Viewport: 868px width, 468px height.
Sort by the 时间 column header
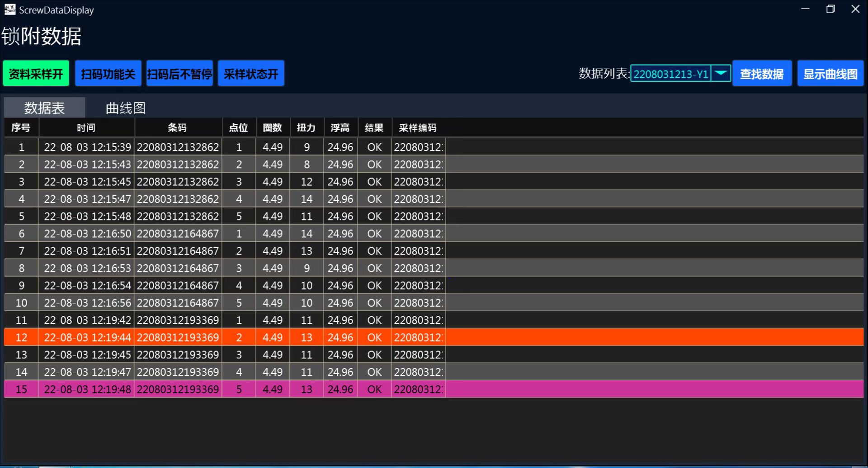(x=86, y=128)
